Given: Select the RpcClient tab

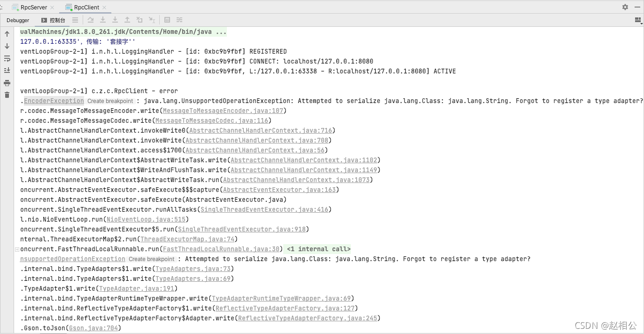Looking at the screenshot, I should point(86,7).
